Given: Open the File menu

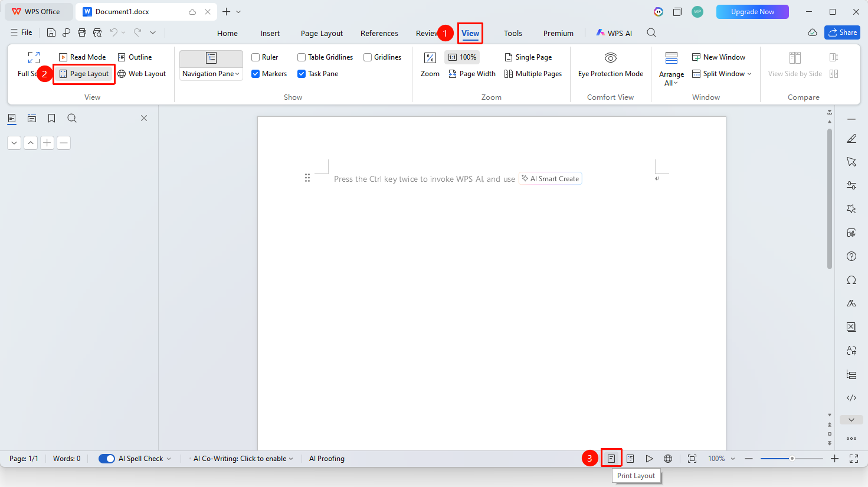Looking at the screenshot, I should pyautogui.click(x=21, y=32).
